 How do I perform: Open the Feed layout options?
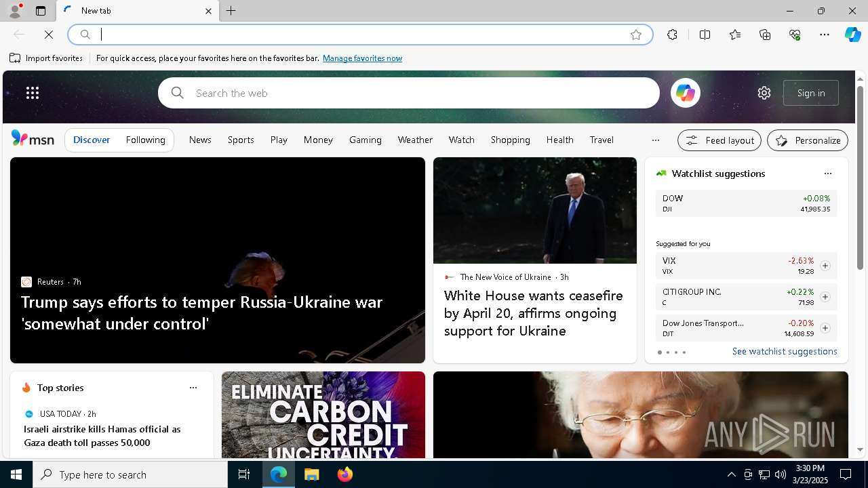click(719, 140)
